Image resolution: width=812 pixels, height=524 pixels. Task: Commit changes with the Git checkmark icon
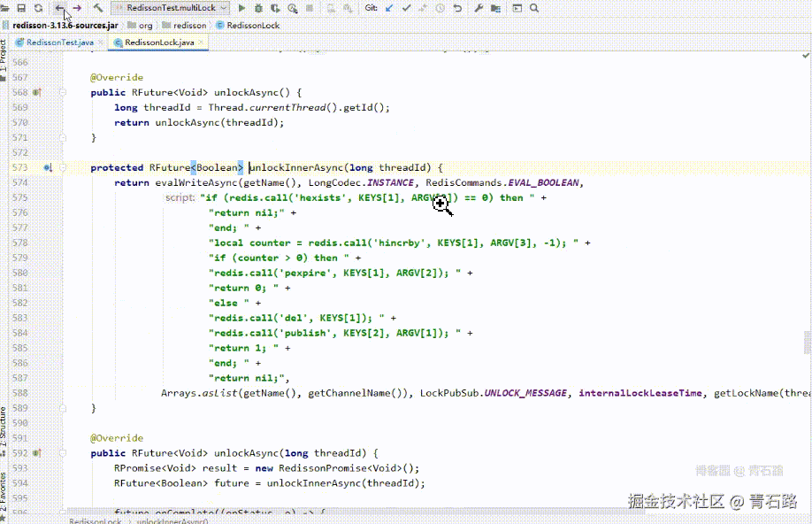click(x=407, y=8)
